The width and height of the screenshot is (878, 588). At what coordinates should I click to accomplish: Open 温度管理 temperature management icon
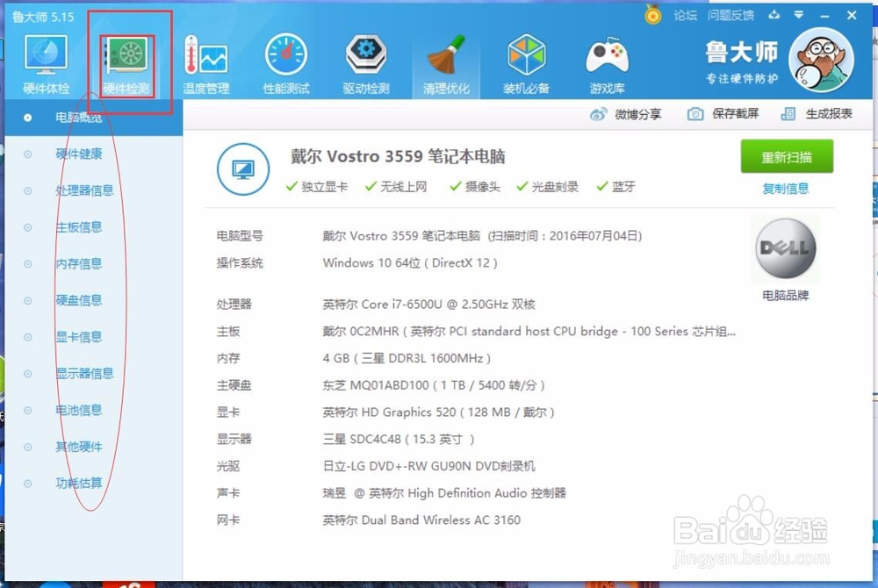point(206,54)
